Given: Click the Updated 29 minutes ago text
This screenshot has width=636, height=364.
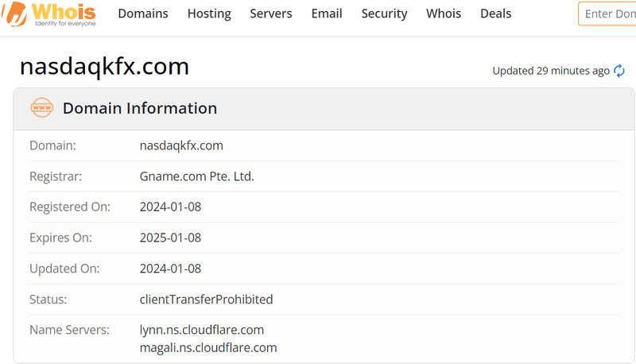Looking at the screenshot, I should click(x=551, y=71).
